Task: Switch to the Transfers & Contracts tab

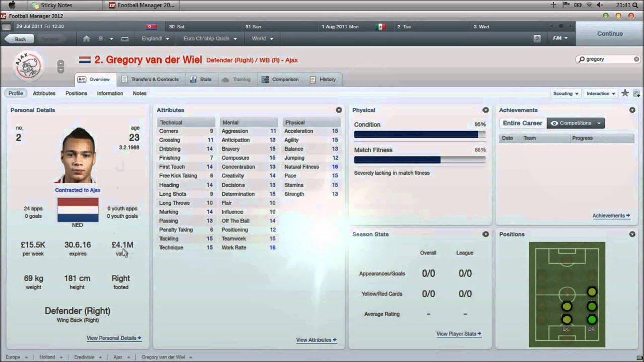Action: click(154, 79)
